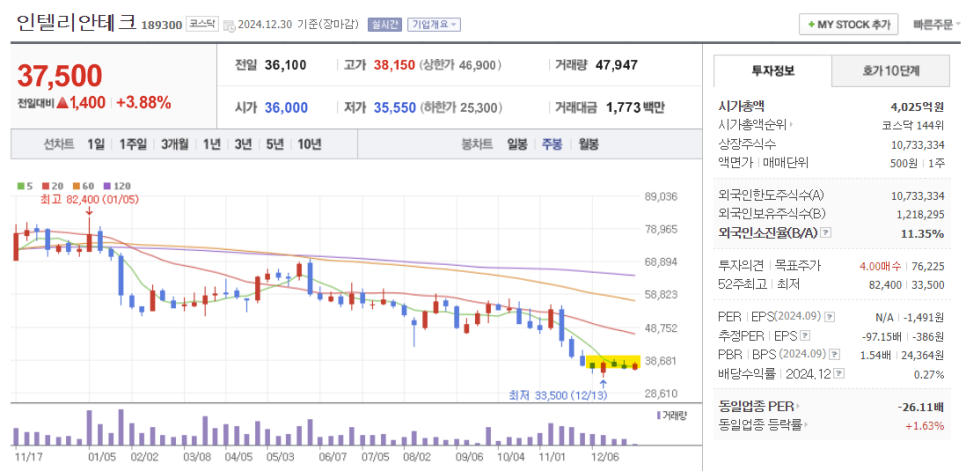Select the 3개월 line chart period
The image size is (966, 471).
[x=175, y=145]
